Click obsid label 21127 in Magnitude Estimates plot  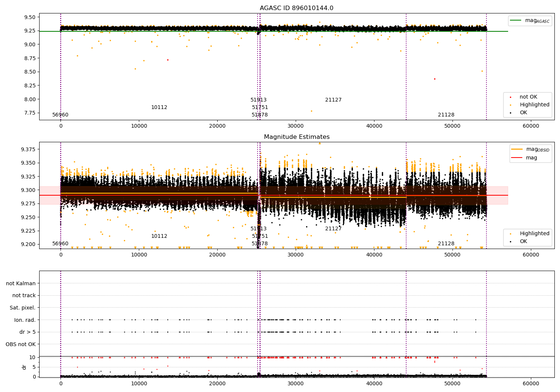click(333, 229)
